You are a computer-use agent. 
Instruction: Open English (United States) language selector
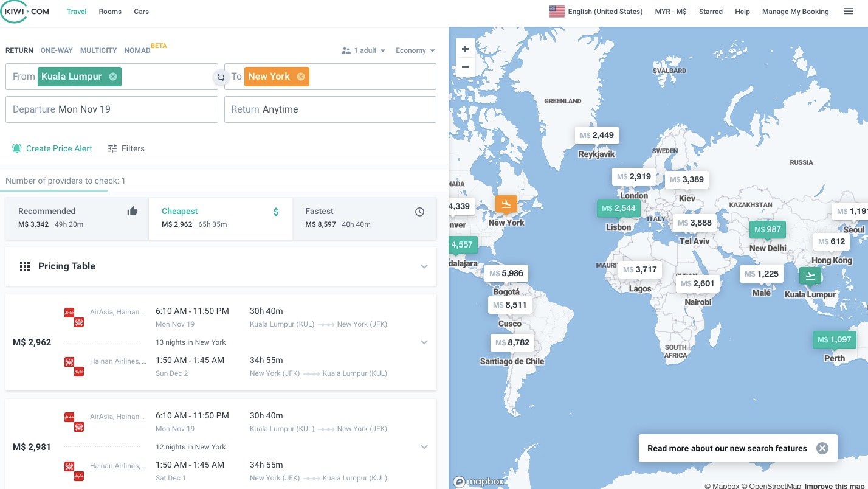pyautogui.click(x=596, y=12)
